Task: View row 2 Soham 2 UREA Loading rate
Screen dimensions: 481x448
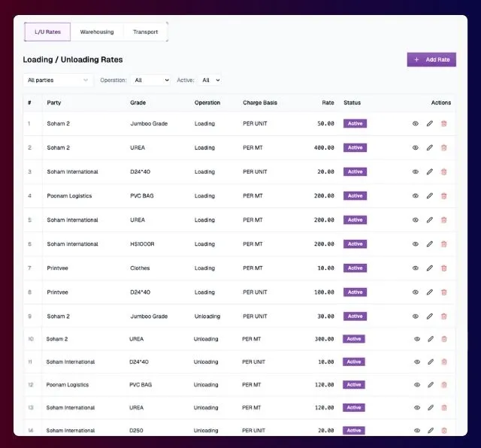Action: [416, 147]
